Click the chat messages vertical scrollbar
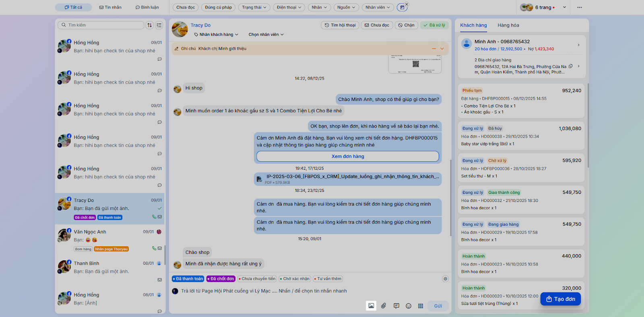Viewport: 644px width, 317px height. click(x=450, y=197)
